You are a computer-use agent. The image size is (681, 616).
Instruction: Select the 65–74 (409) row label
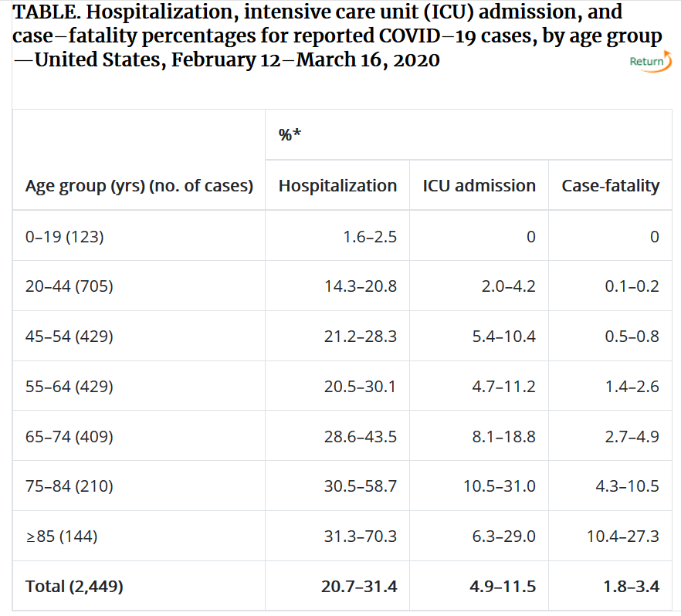coord(69,436)
